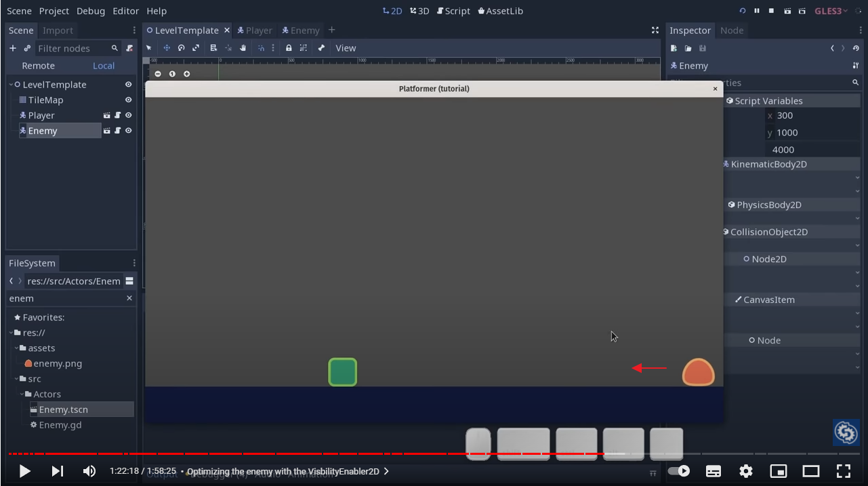Toggle LevelTemplate node visibility eye
868x486 pixels.
coord(128,85)
